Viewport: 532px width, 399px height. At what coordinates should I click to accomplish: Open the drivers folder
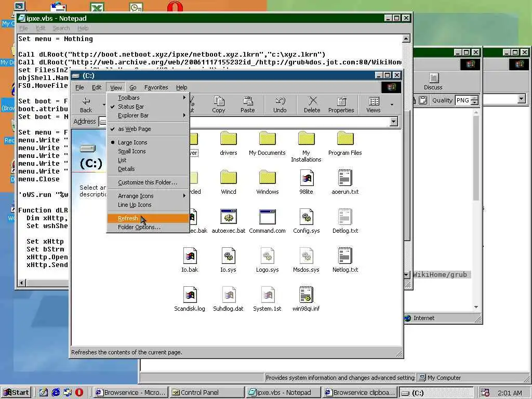pyautogui.click(x=229, y=143)
